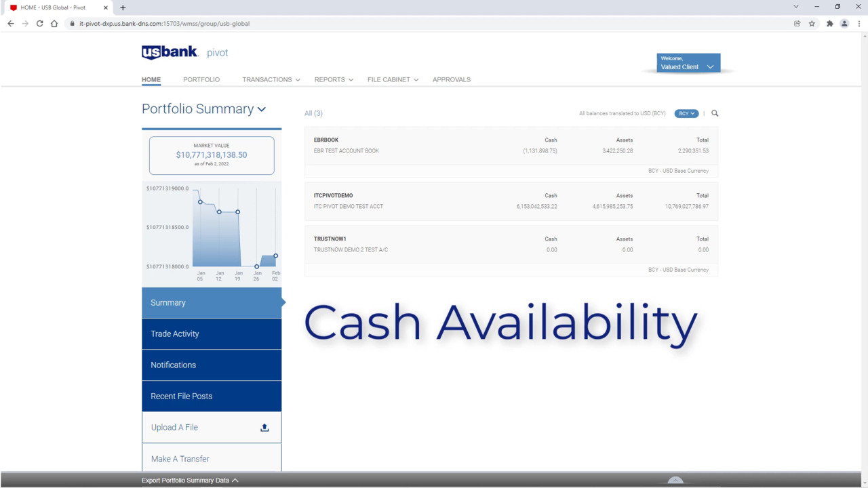The image size is (868, 488).
Task: Click the US Bank pivot logo
Action: click(x=184, y=53)
